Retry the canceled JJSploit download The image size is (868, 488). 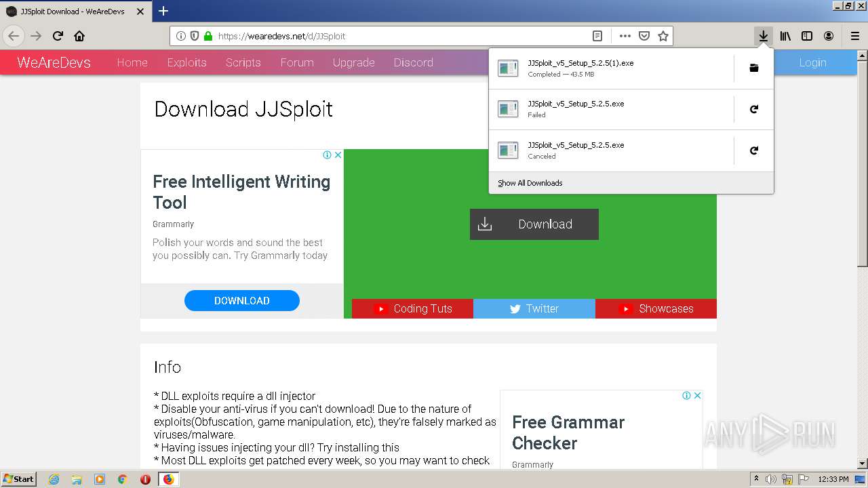point(753,150)
